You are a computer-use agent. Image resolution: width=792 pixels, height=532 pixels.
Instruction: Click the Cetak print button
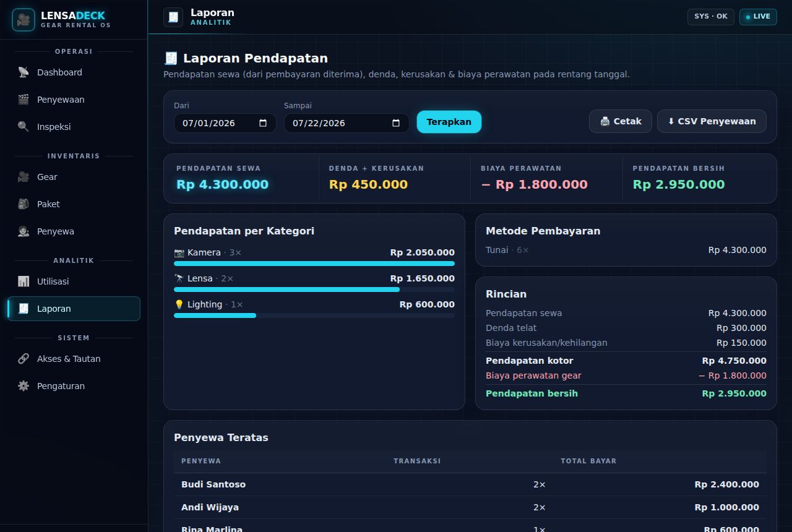click(x=621, y=121)
